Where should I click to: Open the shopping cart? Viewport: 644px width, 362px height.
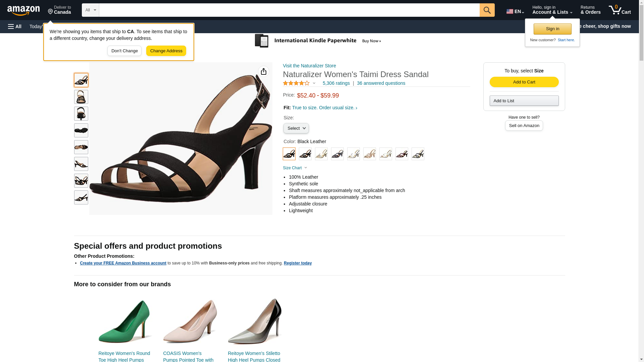tap(620, 10)
